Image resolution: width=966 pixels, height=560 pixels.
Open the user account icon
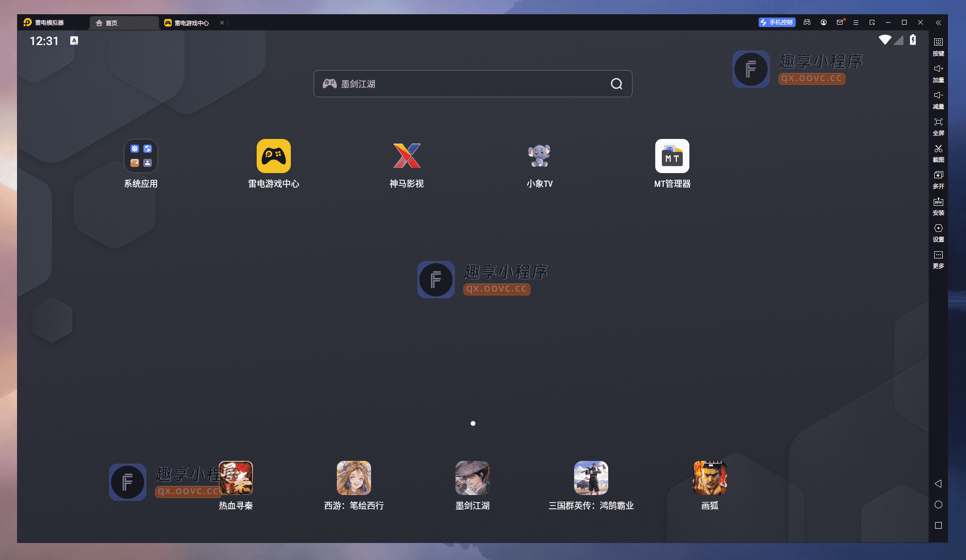click(x=824, y=22)
